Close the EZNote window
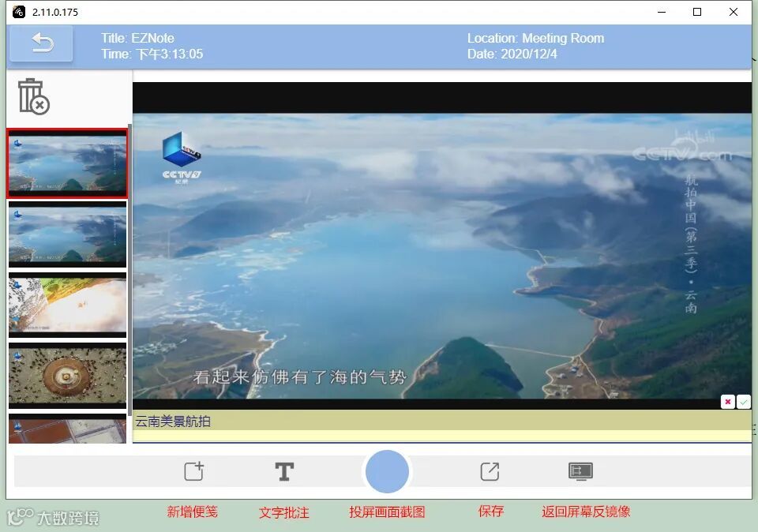This screenshot has height=532, width=758. [x=734, y=12]
